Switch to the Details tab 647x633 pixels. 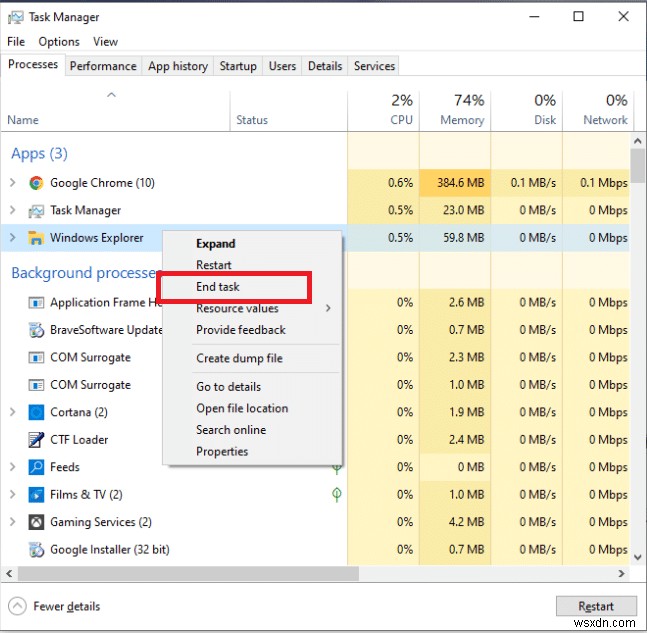pos(325,66)
